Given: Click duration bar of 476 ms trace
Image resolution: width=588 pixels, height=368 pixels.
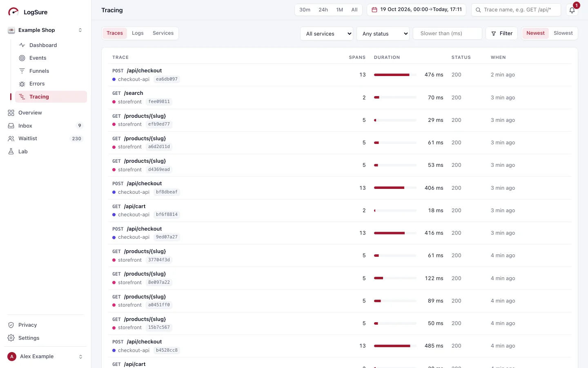Looking at the screenshot, I should click(395, 75).
